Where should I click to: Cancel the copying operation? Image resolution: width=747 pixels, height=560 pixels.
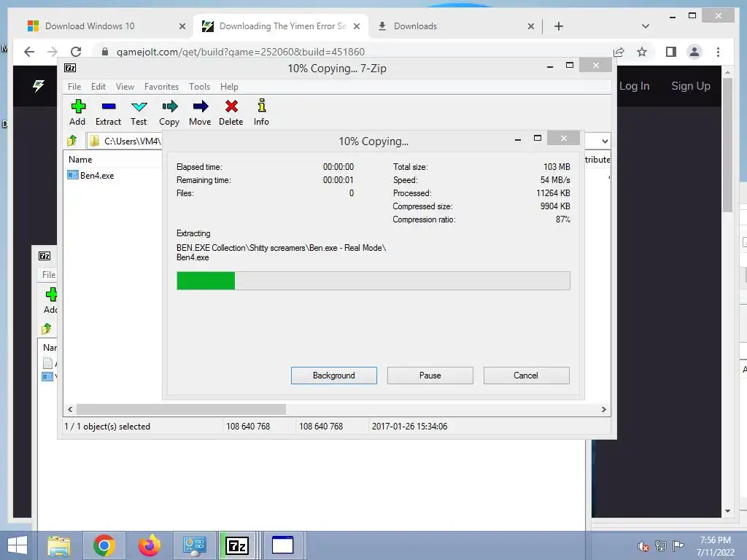527,376
